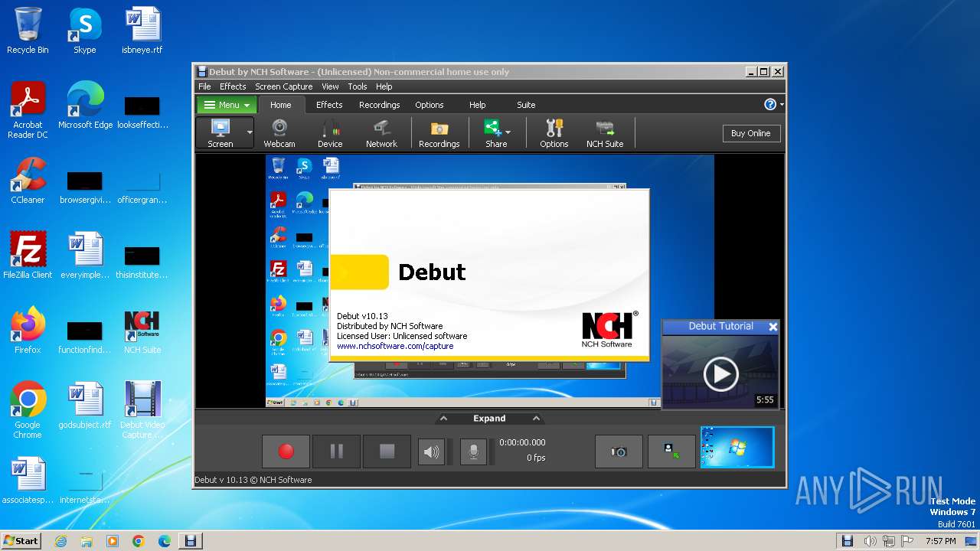Open the Effects menu in menu bar

(233, 86)
